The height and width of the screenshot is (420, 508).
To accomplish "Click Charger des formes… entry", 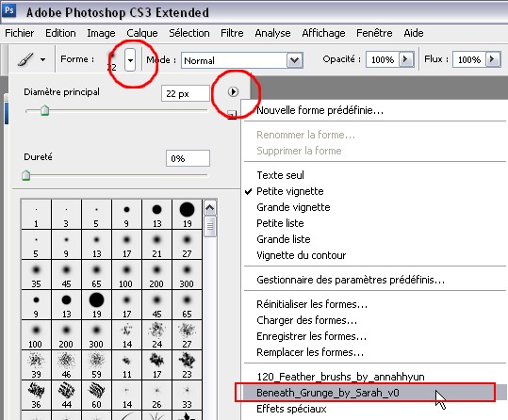I will pos(306,320).
